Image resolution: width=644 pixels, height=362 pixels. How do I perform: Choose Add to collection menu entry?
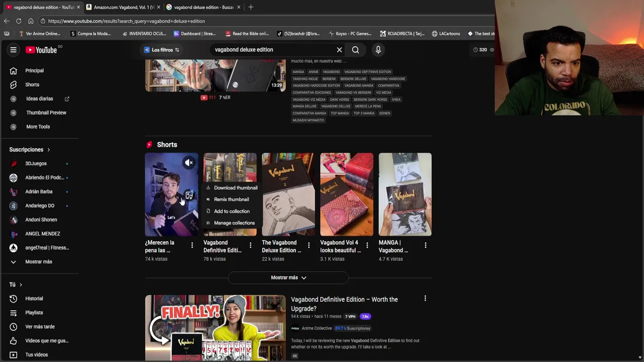[231, 211]
